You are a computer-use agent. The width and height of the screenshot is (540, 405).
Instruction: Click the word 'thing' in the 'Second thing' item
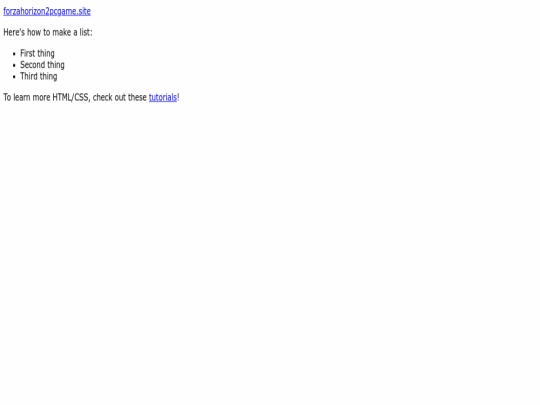point(56,65)
